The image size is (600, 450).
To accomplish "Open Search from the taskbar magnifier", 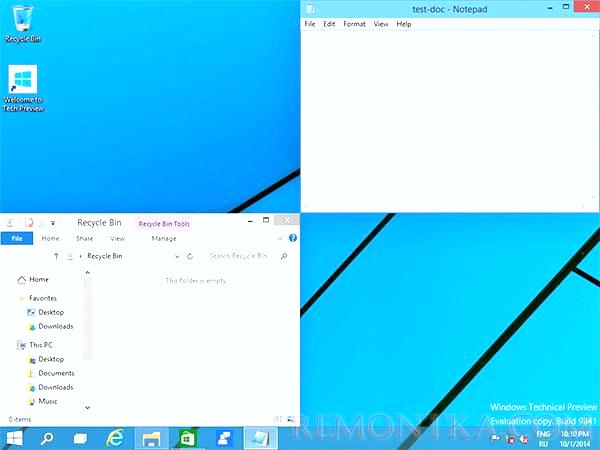I will pyautogui.click(x=47, y=439).
